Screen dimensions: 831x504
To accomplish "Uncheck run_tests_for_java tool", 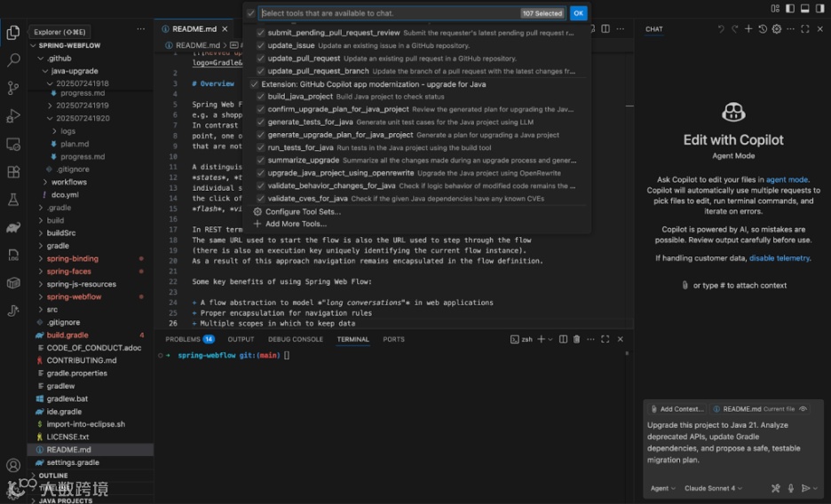I will point(260,147).
